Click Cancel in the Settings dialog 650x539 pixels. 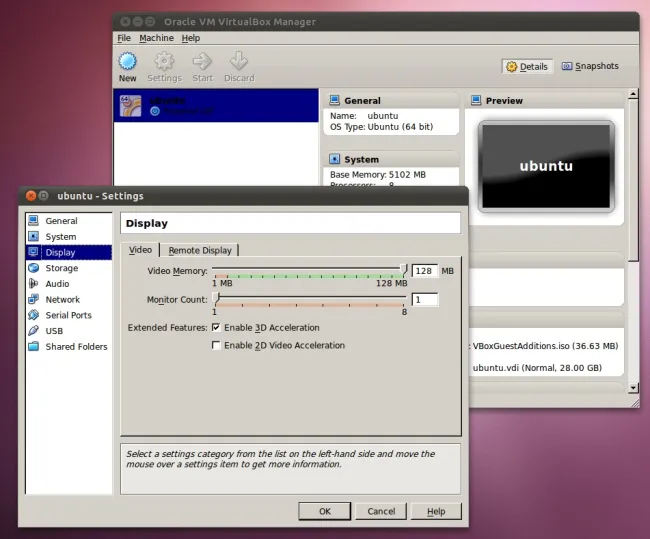381,511
